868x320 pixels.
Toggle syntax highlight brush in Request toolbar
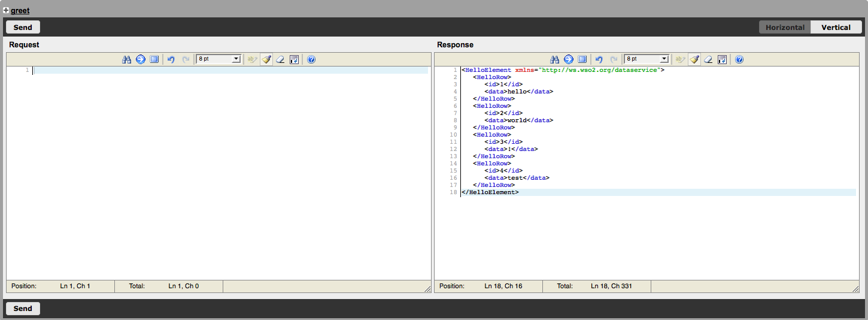[266, 59]
